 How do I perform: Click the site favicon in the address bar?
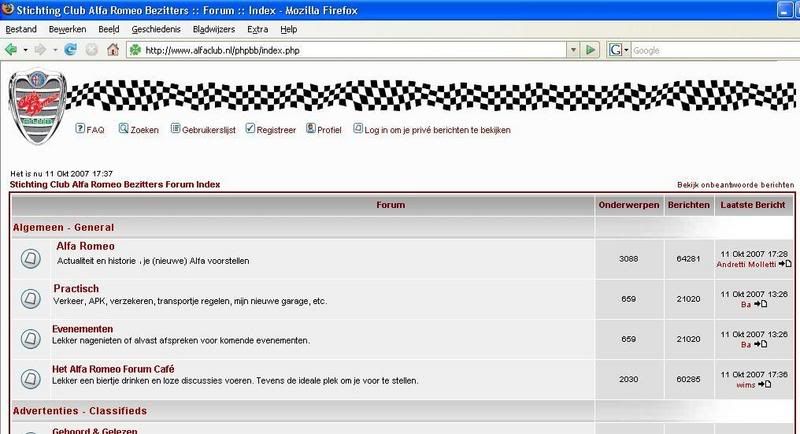click(x=135, y=50)
